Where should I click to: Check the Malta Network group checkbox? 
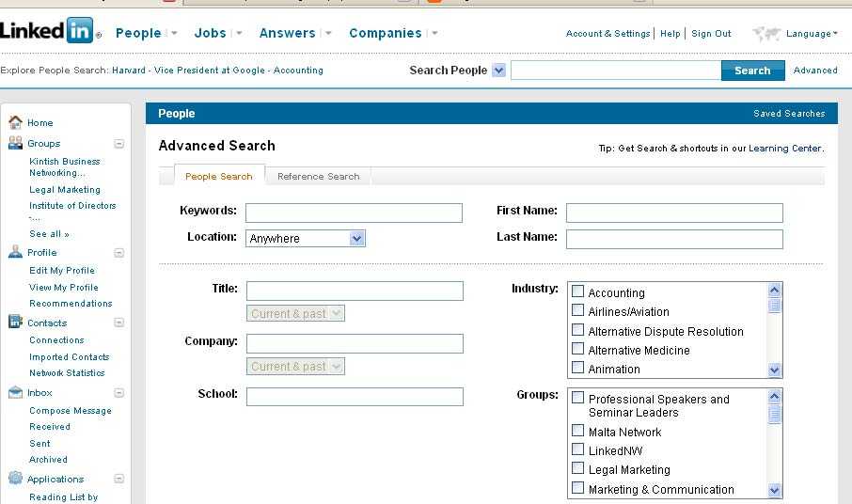click(577, 431)
